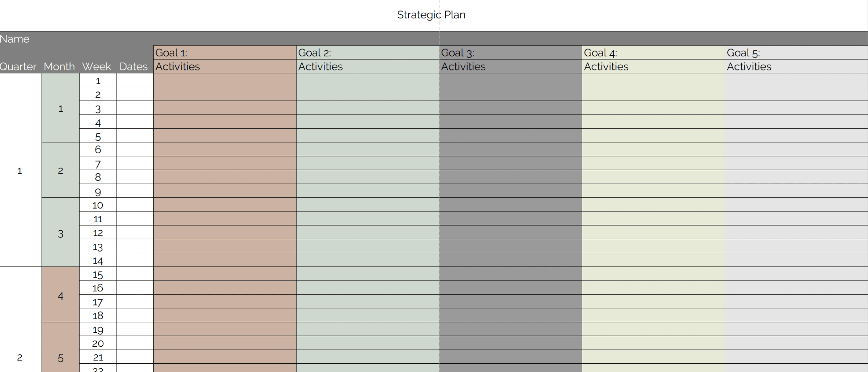Select the merged Month 2 cell
868x372 pixels.
(60, 170)
